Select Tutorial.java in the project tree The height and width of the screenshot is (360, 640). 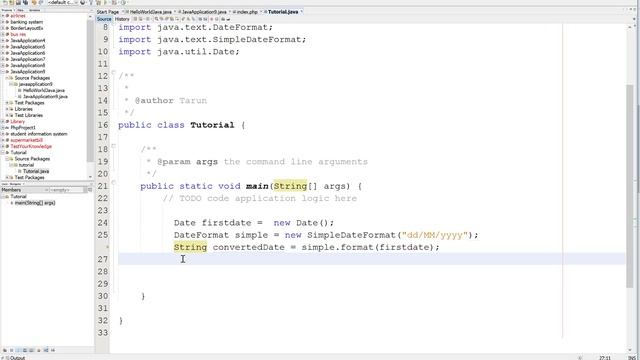[x=36, y=171]
